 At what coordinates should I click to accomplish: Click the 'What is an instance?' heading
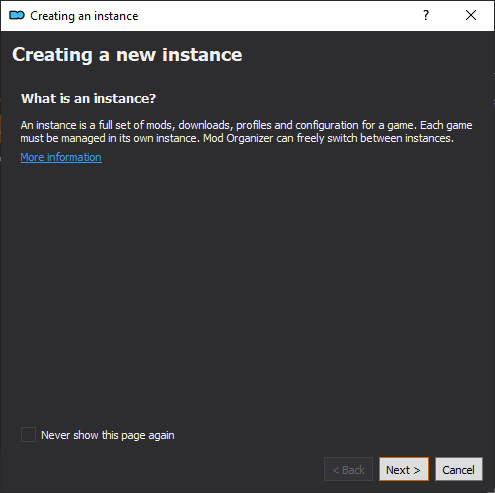(88, 99)
